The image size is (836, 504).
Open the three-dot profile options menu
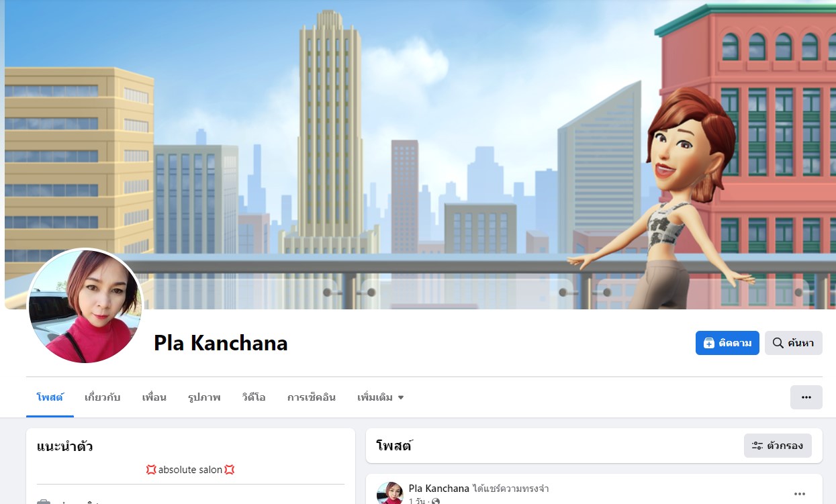click(x=806, y=397)
